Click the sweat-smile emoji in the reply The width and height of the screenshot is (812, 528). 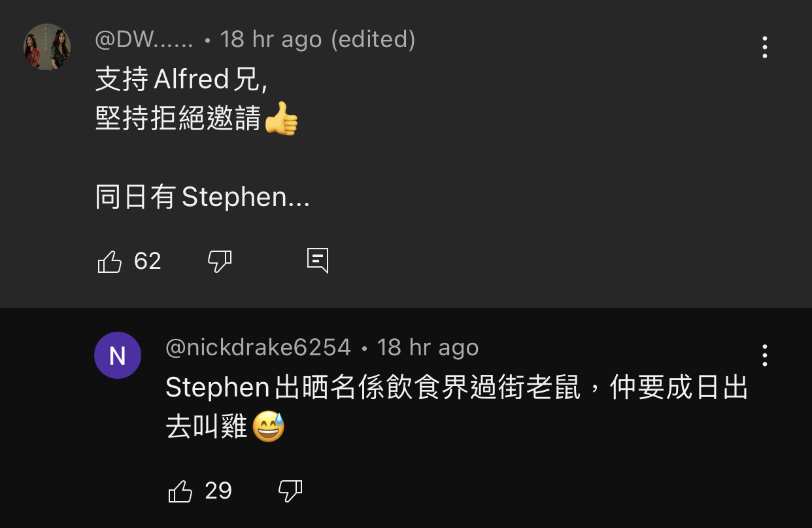tap(269, 427)
